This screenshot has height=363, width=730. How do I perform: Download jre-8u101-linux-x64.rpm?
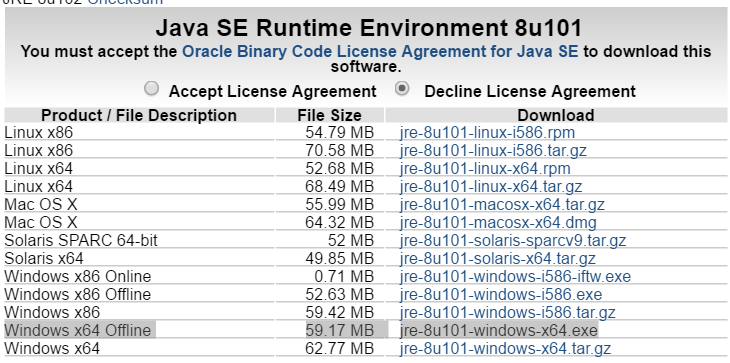point(485,168)
